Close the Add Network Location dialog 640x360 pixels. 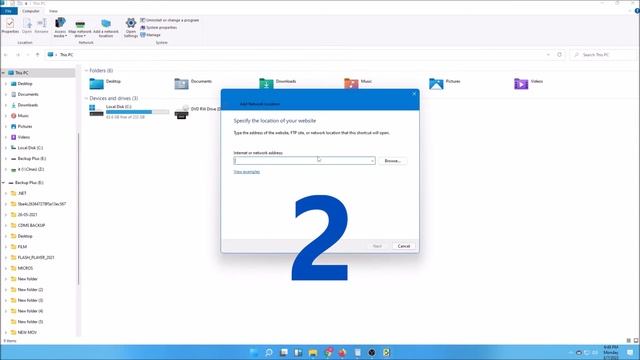pyautogui.click(x=414, y=94)
